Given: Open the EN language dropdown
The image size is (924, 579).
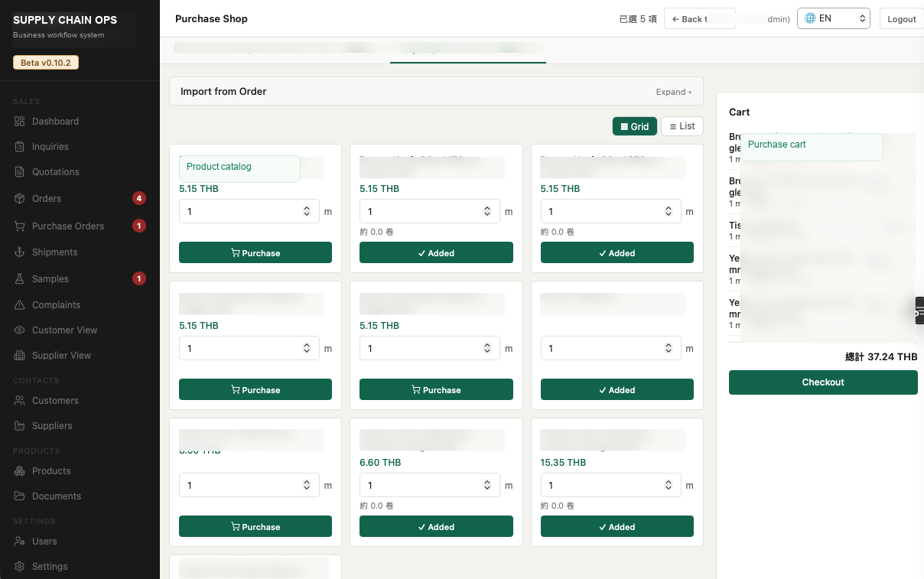Looking at the screenshot, I should point(834,18).
